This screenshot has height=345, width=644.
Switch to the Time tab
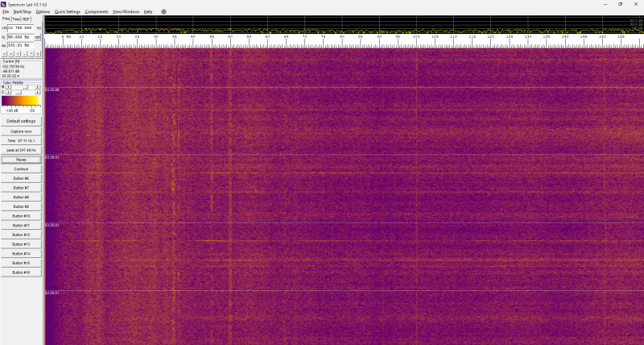pos(15,19)
